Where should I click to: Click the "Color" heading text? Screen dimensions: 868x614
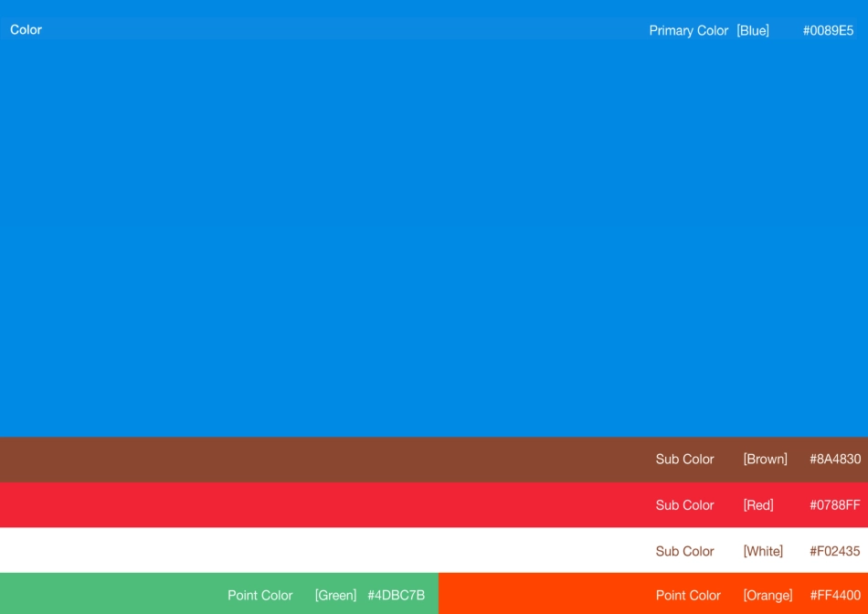click(x=26, y=30)
